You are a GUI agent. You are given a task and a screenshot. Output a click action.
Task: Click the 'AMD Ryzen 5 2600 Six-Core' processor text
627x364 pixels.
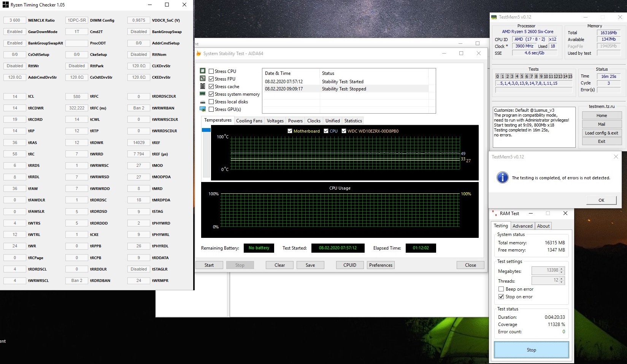pos(528,32)
